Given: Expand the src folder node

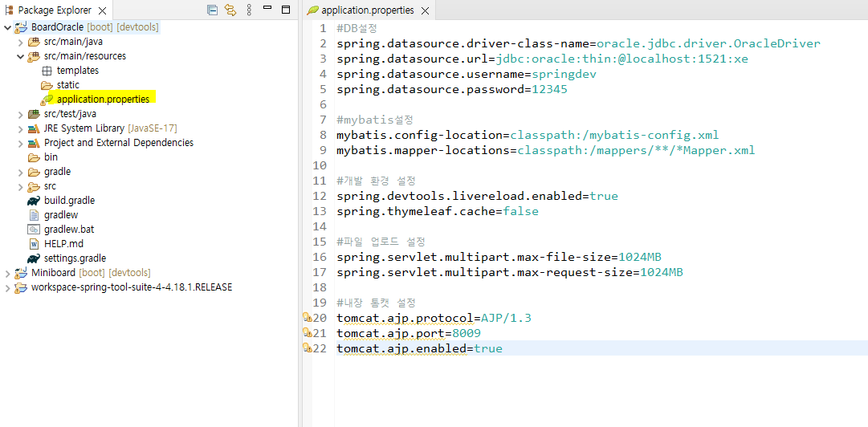Looking at the screenshot, I should (21, 186).
